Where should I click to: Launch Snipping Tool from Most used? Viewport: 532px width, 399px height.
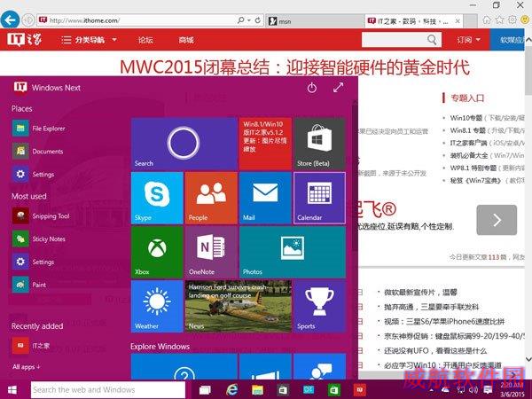pyautogui.click(x=41, y=216)
